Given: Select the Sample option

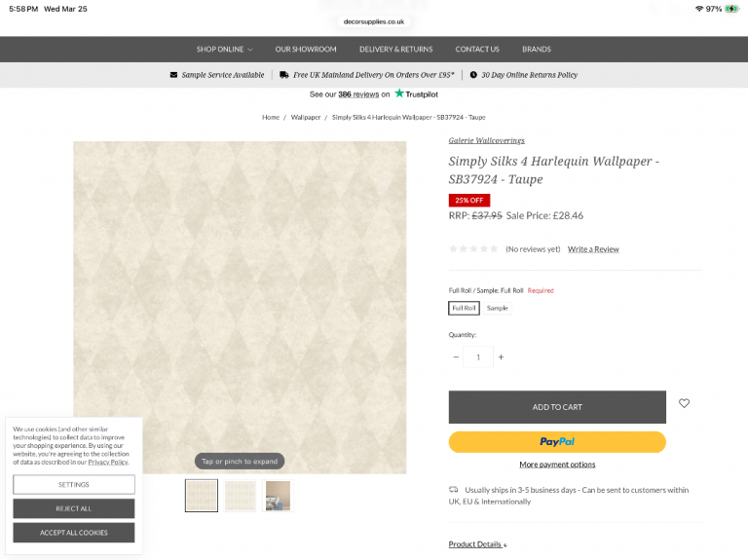Looking at the screenshot, I should coord(497,308).
